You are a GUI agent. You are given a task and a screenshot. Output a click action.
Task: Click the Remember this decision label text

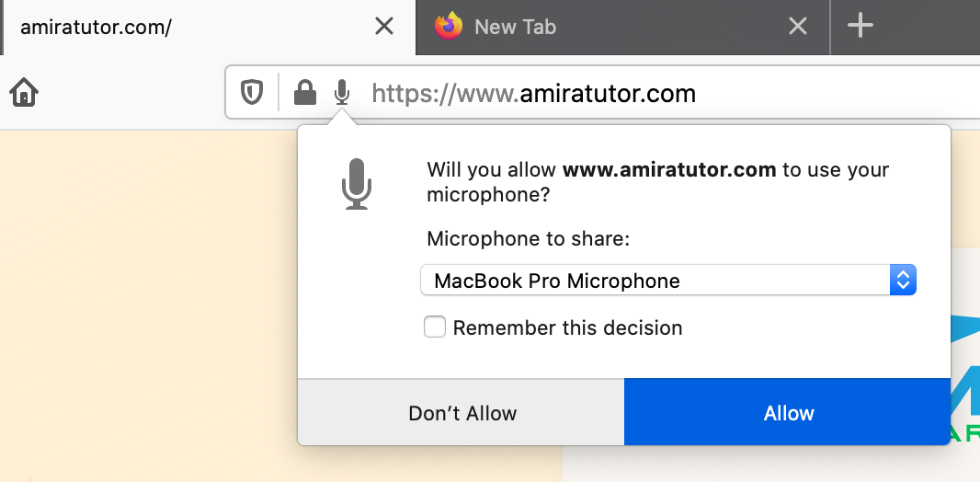[567, 327]
